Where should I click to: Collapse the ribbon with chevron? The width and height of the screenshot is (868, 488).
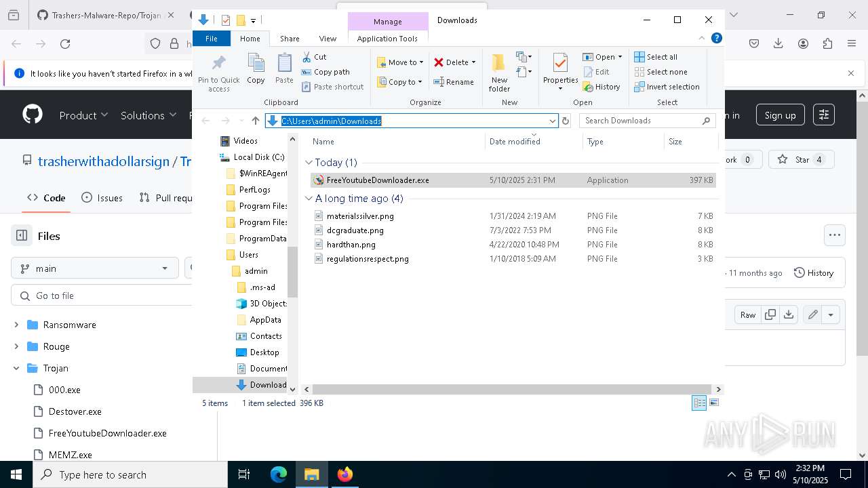(x=702, y=38)
